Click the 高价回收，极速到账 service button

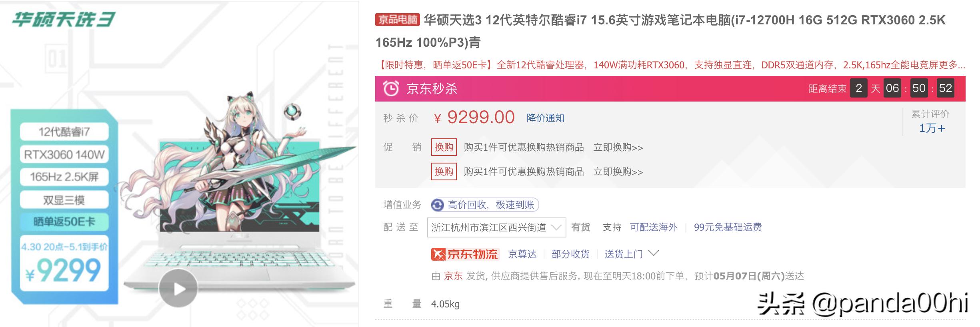point(491,205)
